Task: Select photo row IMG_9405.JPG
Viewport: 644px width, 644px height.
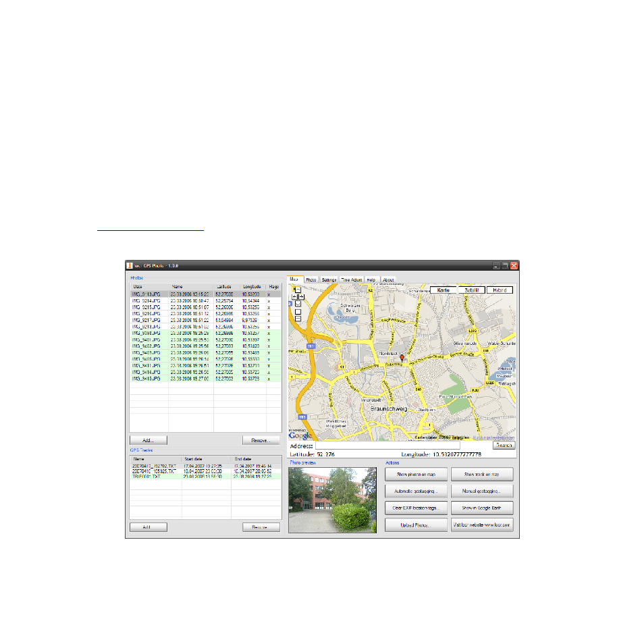Action: [x=206, y=359]
